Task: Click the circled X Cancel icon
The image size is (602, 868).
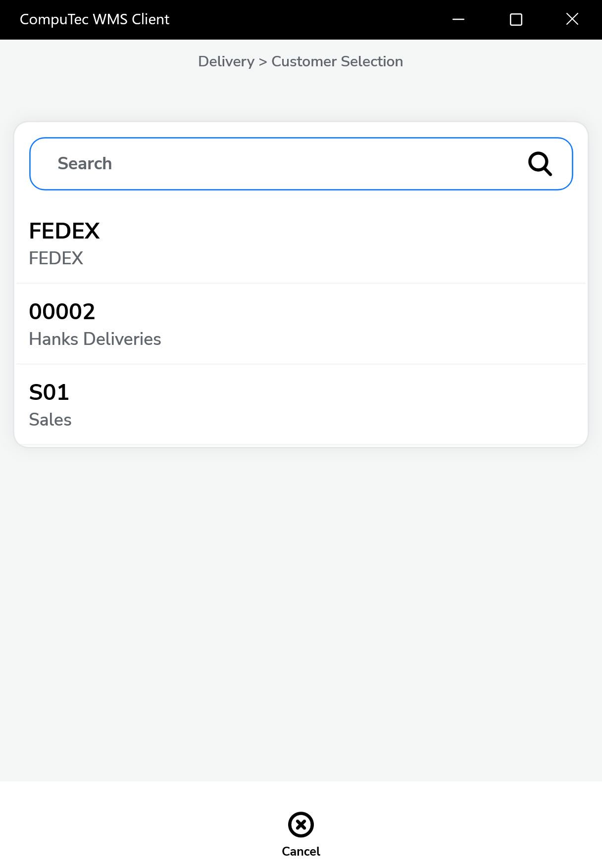Action: [x=301, y=824]
